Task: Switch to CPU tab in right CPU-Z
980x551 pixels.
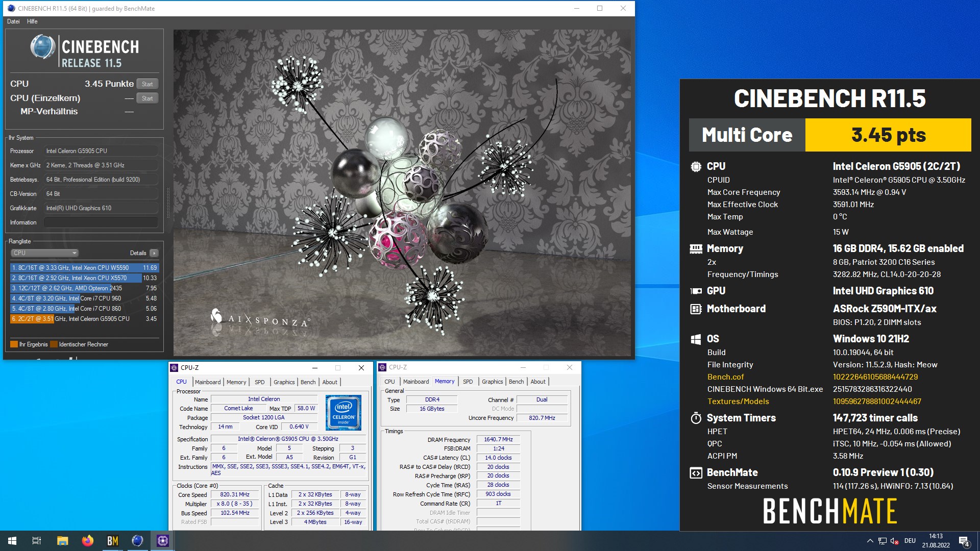Action: click(389, 382)
